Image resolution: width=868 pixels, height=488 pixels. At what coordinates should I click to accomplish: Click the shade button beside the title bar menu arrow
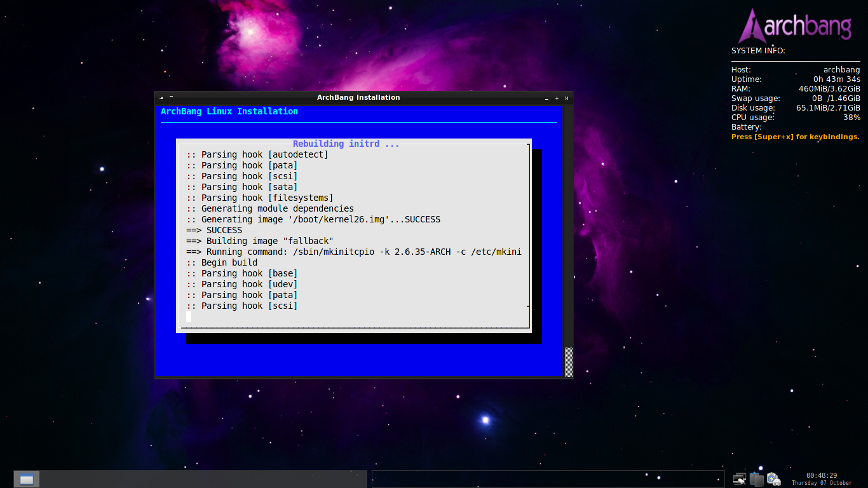pos(171,97)
